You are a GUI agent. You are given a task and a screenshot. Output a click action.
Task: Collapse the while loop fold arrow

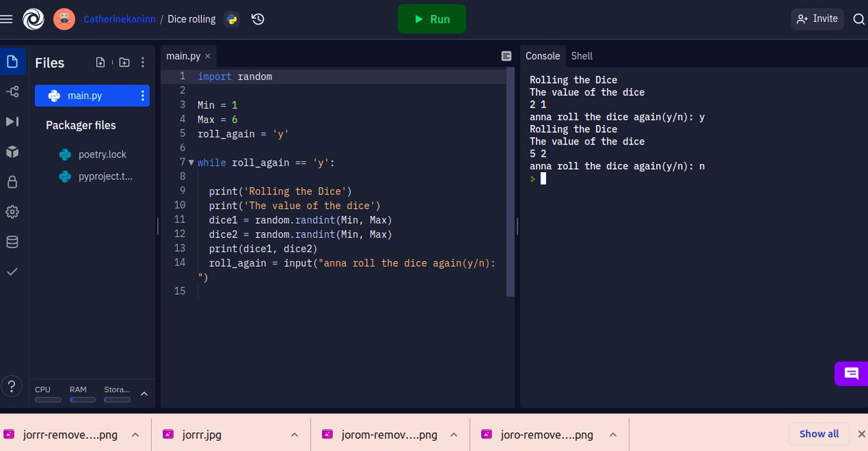(191, 163)
